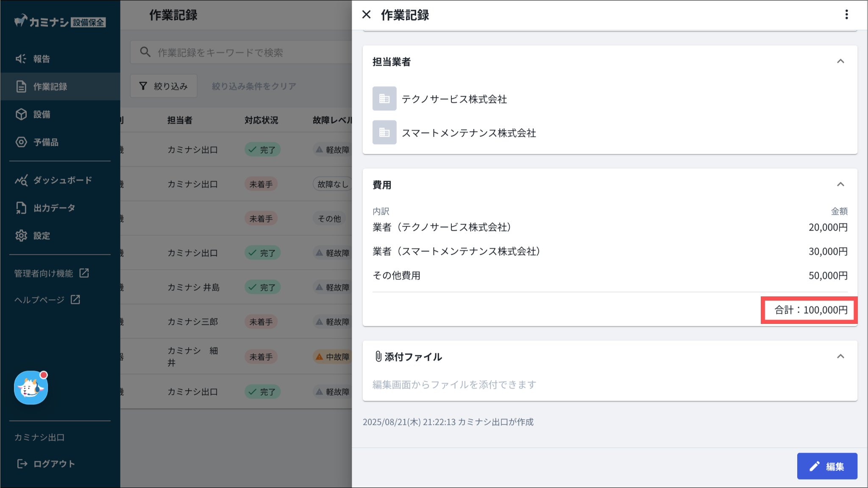Collapse the 費用 section
868x488 pixels.
(x=840, y=184)
